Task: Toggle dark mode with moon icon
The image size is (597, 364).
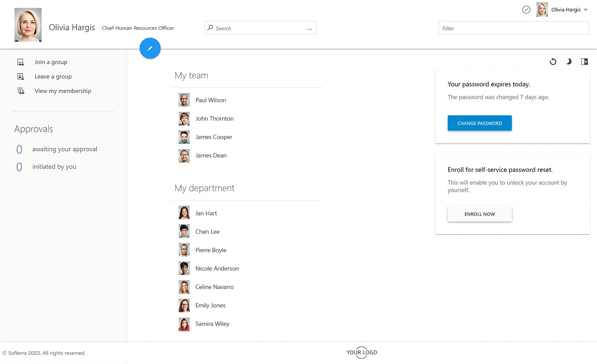Action: (x=569, y=62)
